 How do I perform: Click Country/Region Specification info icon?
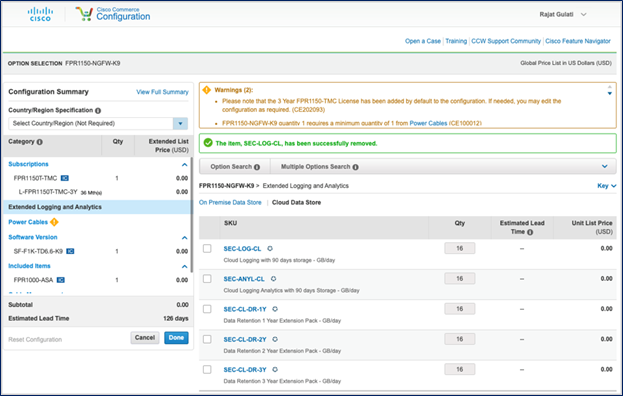point(98,110)
